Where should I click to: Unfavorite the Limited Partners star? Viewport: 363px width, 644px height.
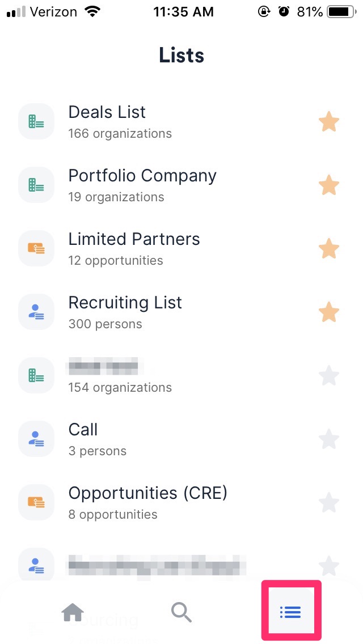pyautogui.click(x=329, y=248)
